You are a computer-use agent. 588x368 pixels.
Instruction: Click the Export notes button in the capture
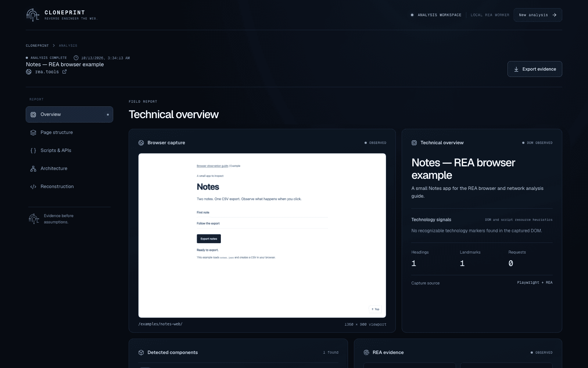[209, 239]
